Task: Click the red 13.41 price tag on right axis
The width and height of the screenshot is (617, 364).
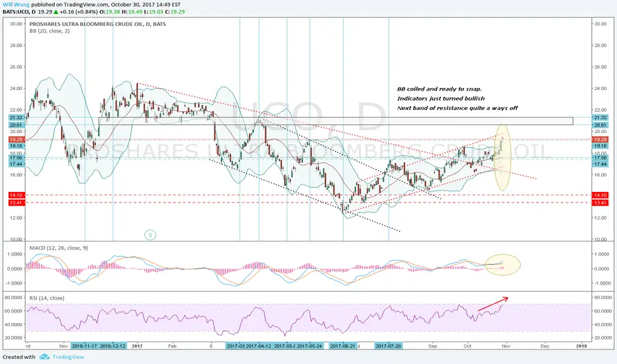Action: click(600, 203)
